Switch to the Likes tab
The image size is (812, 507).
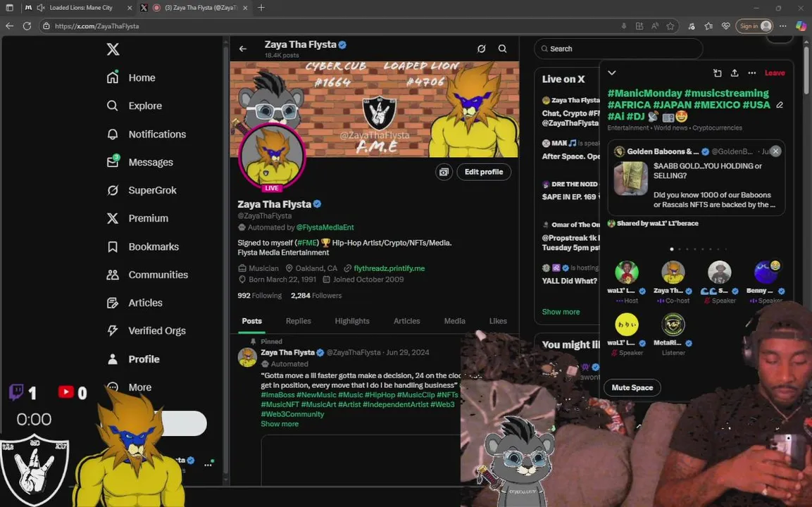pos(498,321)
